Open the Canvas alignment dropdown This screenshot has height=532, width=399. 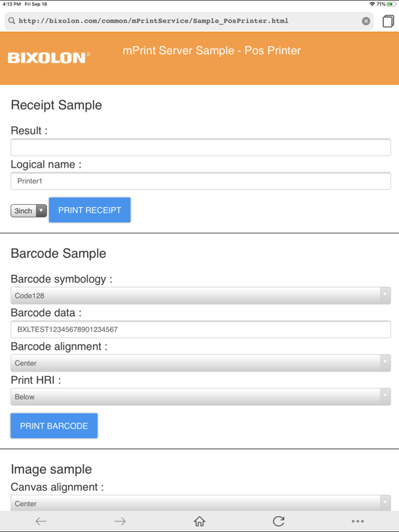[200, 503]
